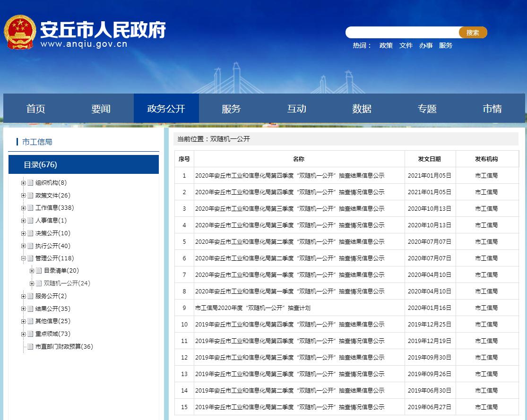Switch to the 数据 navigation tab
527x420 pixels.
[362, 109]
